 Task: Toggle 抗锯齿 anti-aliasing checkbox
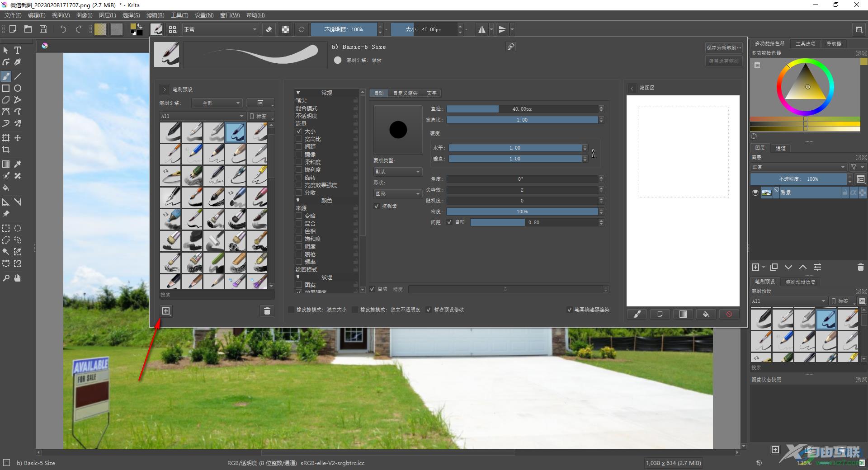tap(377, 206)
